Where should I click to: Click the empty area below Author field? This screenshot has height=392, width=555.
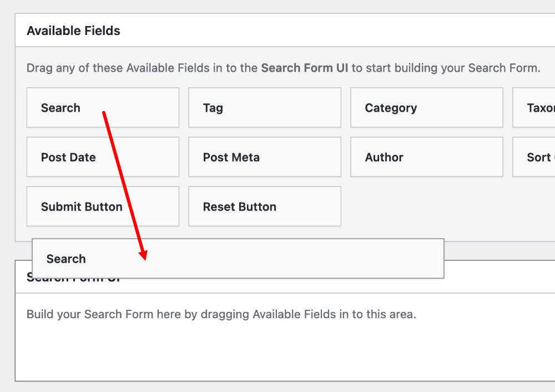coord(426,207)
